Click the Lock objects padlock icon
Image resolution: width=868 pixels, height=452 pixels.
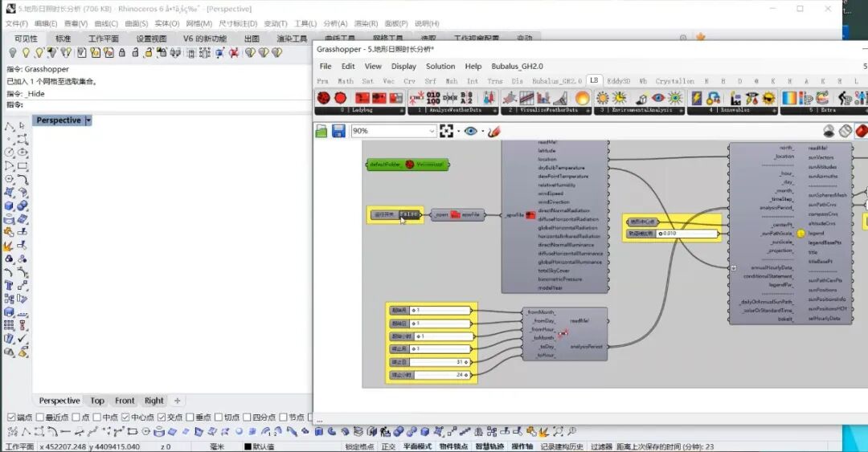pyautogui.click(x=122, y=52)
